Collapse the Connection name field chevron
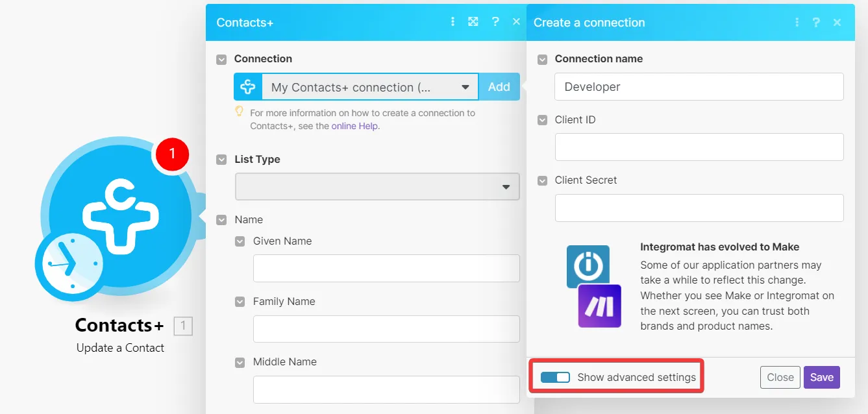 [543, 59]
